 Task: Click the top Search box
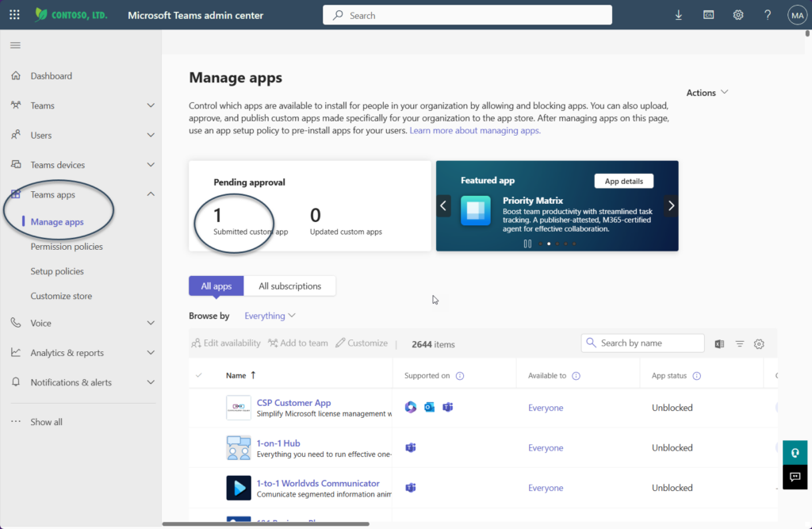point(467,15)
